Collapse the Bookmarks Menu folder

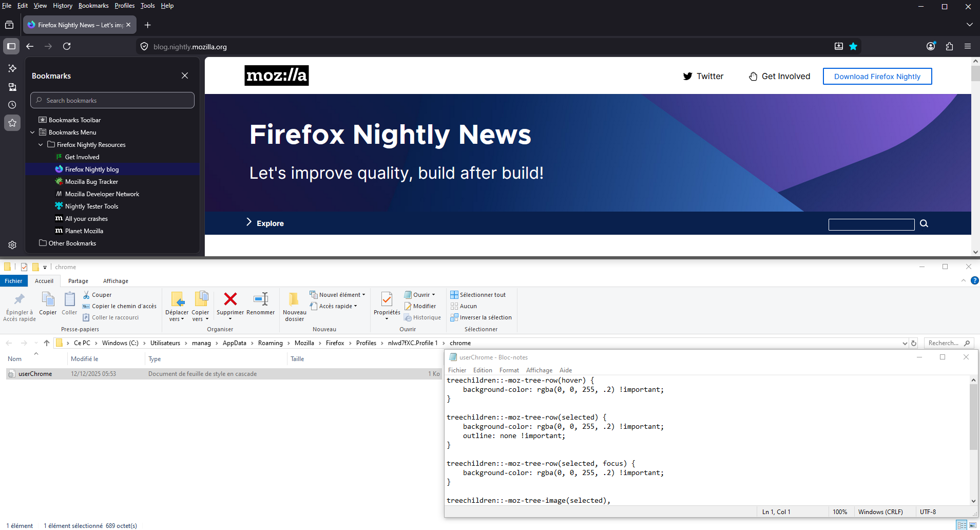33,132
